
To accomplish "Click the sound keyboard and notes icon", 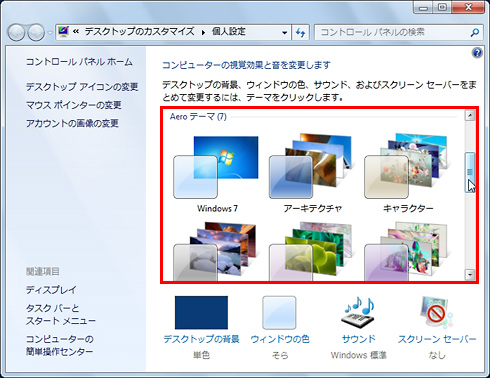I will 359,313.
